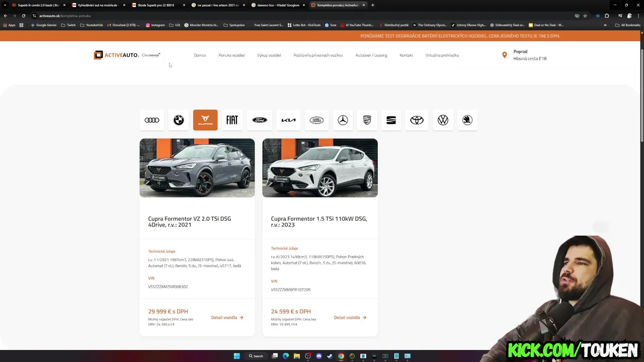Click the battery degradation test banner
Viewport: 644px width, 362px height.
click(x=460, y=36)
